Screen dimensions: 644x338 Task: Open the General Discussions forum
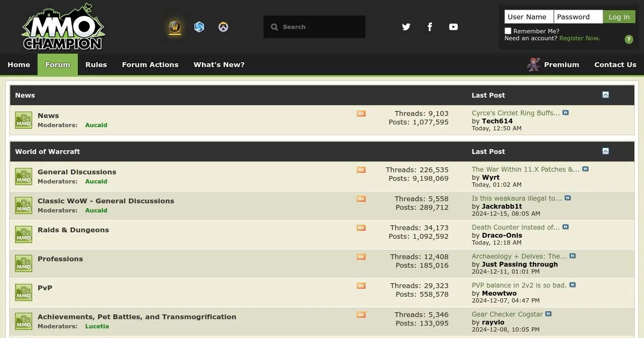click(x=77, y=172)
